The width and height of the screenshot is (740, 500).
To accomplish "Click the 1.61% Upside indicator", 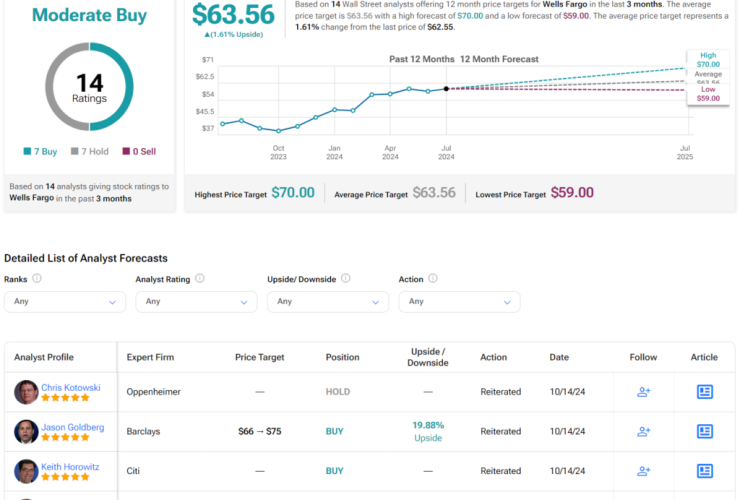I will click(x=234, y=34).
